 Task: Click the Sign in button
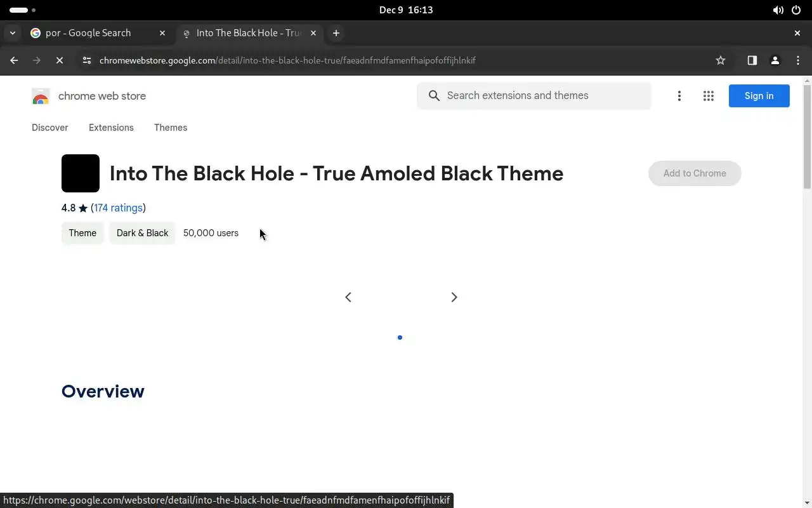759,96
